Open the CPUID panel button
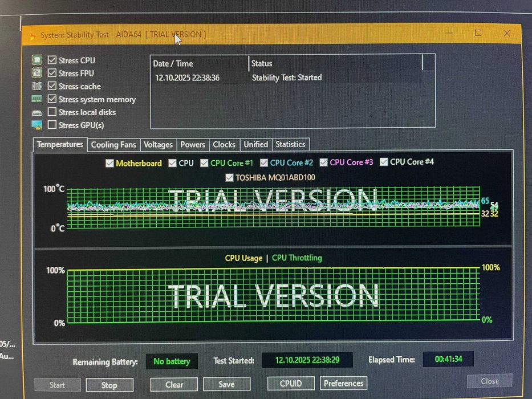 [x=291, y=384]
